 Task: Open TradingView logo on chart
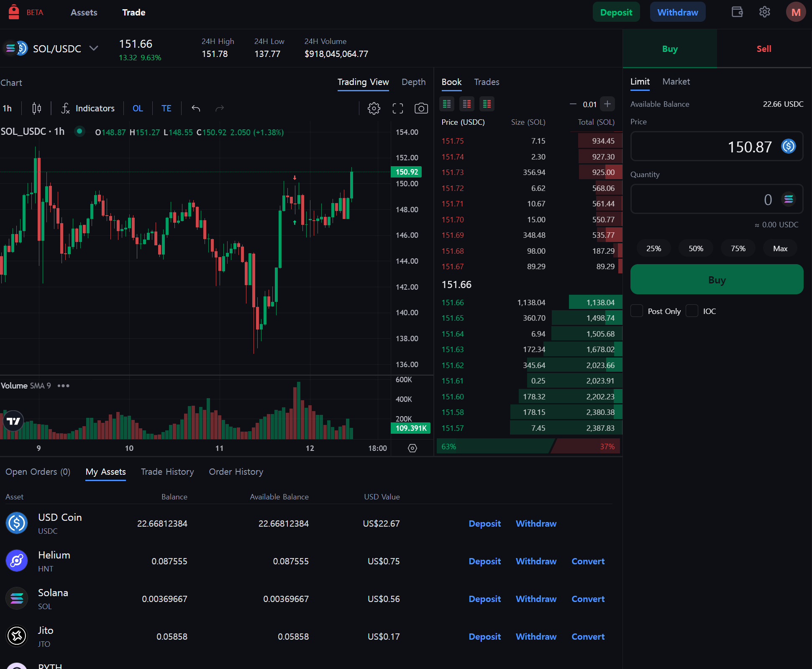[13, 421]
